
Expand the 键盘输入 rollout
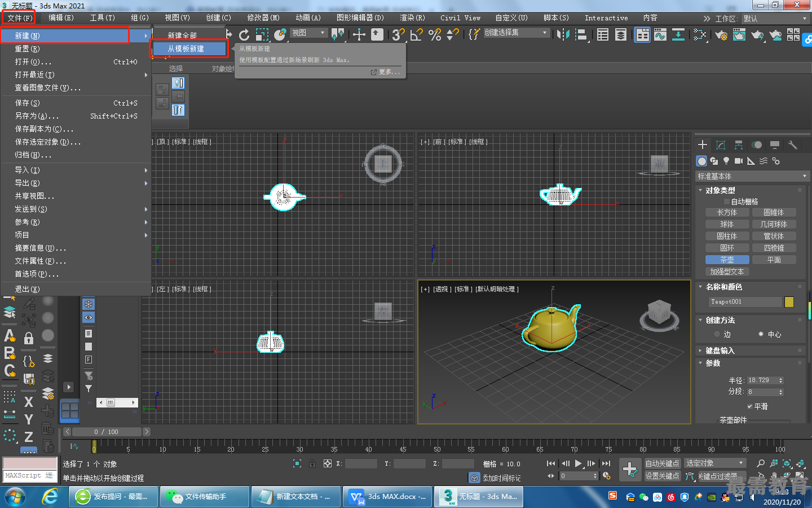tap(720, 351)
